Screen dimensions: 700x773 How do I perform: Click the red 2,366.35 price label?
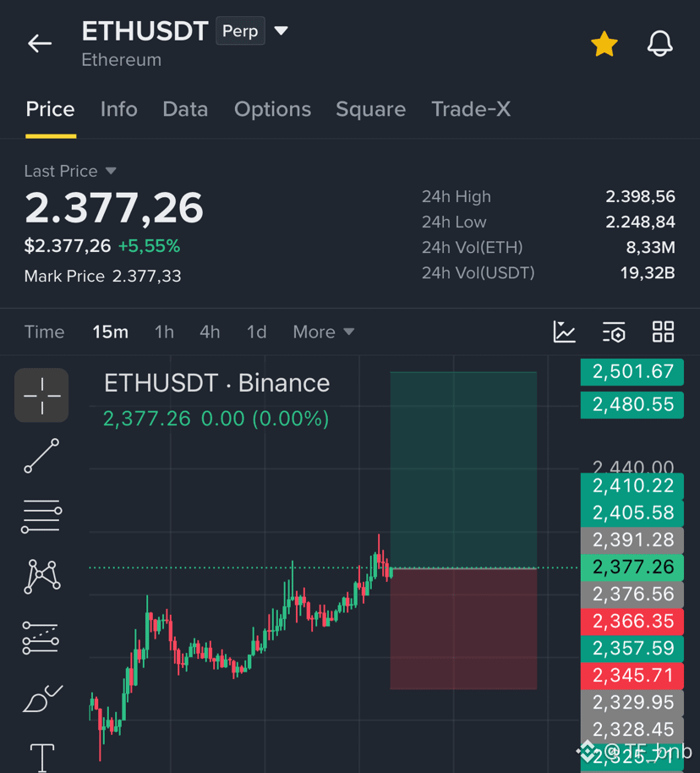(632, 622)
